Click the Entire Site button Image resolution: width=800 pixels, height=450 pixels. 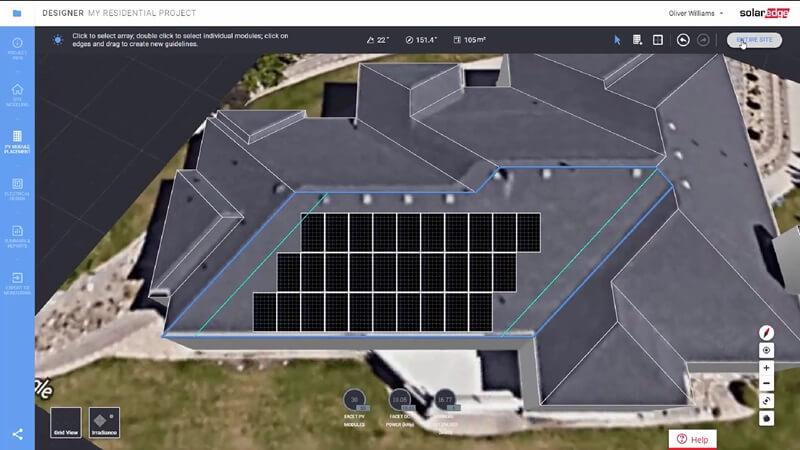[x=754, y=40]
